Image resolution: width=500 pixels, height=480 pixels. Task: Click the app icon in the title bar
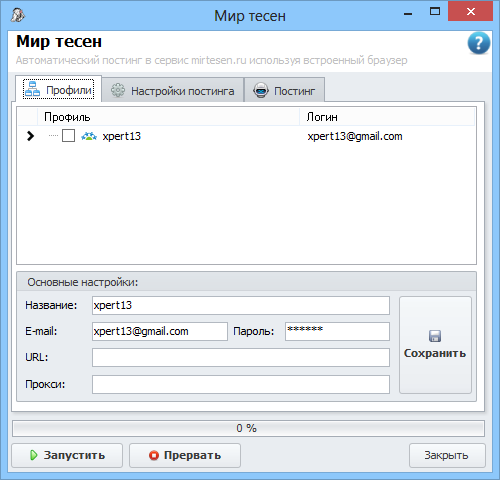pyautogui.click(x=17, y=15)
